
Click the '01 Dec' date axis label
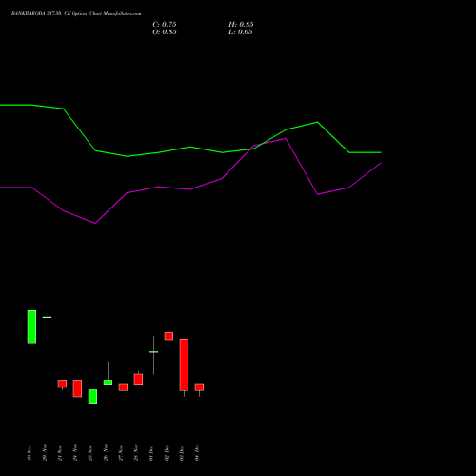[x=151, y=452]
